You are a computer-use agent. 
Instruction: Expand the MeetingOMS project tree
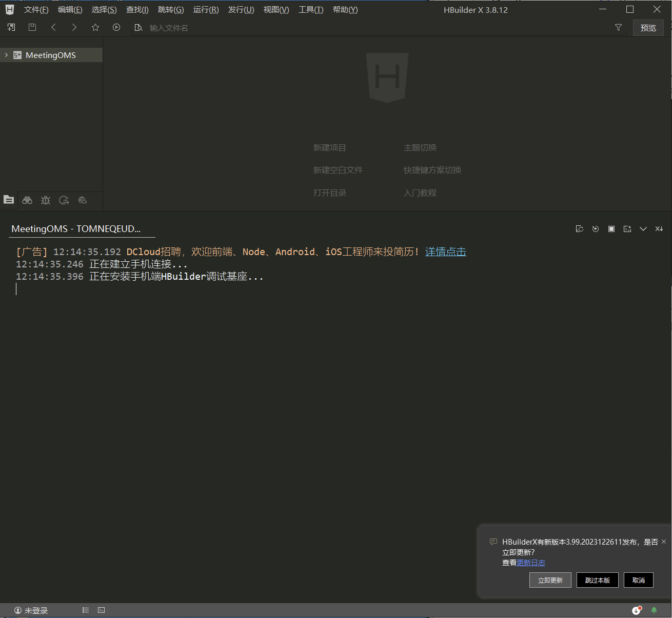click(x=6, y=55)
